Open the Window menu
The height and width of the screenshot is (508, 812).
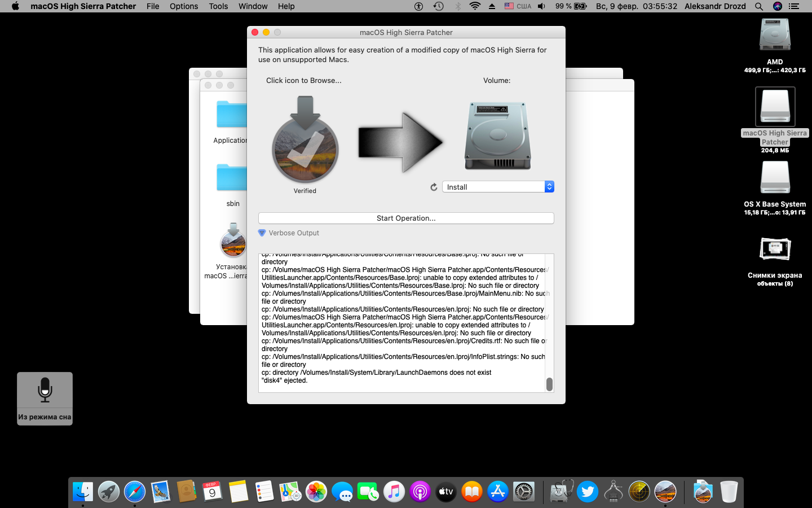coord(253,6)
